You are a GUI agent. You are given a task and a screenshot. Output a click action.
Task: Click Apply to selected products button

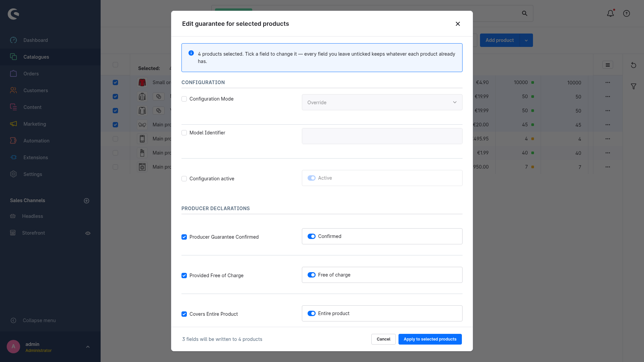point(430,339)
